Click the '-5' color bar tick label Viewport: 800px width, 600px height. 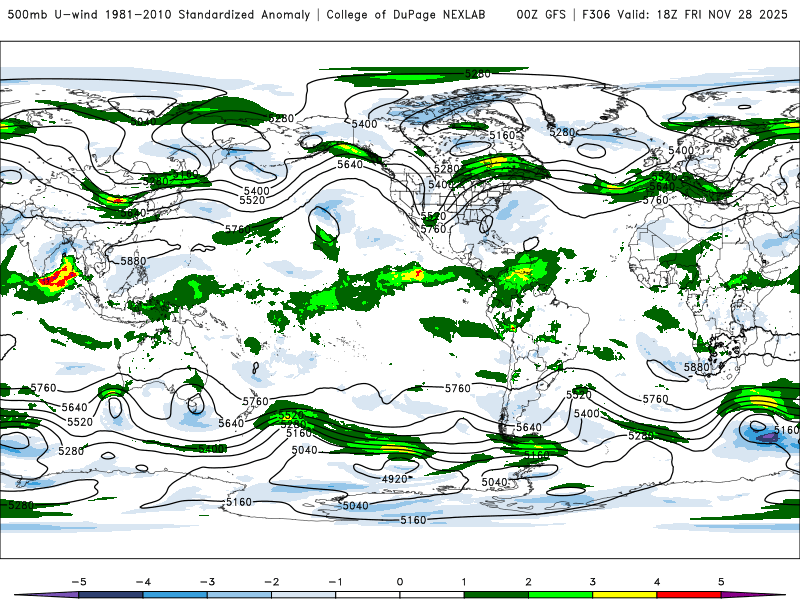coord(79,582)
